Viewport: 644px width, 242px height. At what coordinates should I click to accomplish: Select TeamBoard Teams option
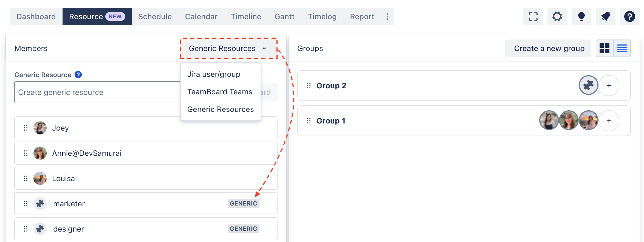[x=219, y=92]
